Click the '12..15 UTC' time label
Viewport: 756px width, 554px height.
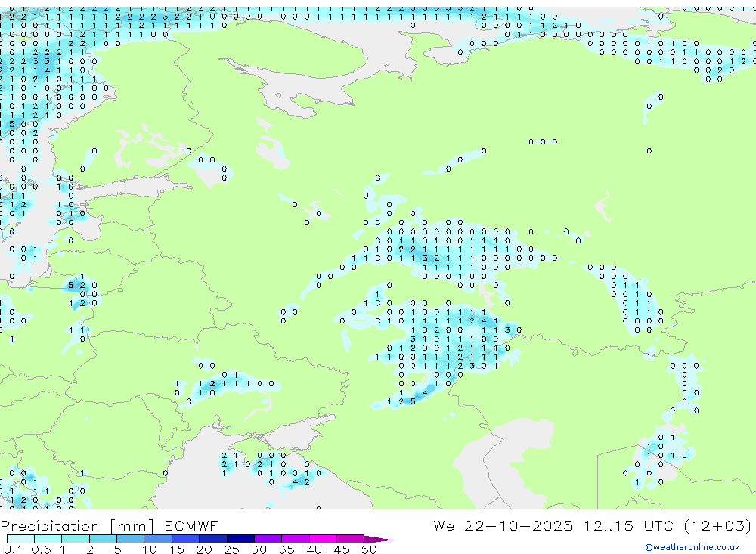pos(629,525)
